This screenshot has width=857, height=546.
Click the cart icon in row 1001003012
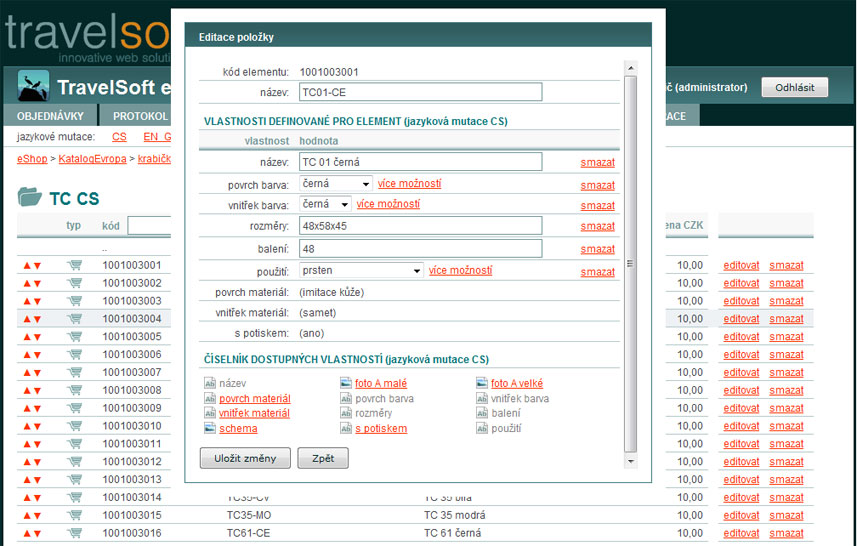tap(75, 462)
